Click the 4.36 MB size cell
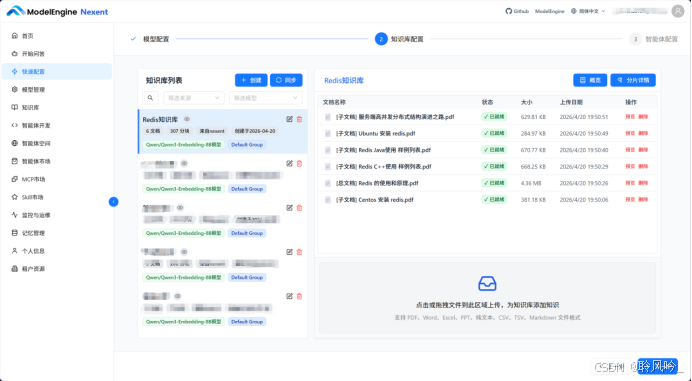 pos(530,183)
